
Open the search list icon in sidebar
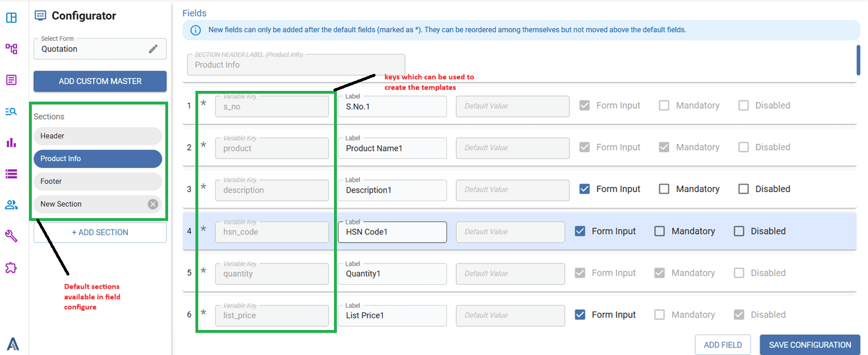pyautogui.click(x=11, y=111)
